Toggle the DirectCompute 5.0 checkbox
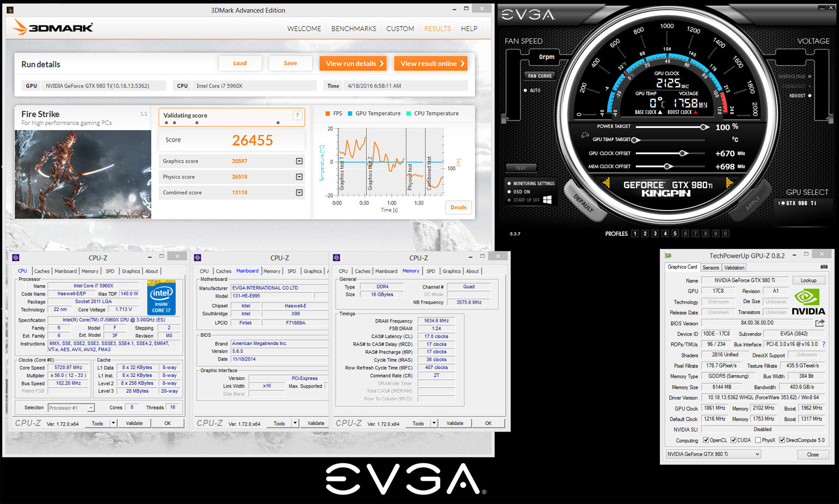Screen dimensions: 839x504 (782, 440)
